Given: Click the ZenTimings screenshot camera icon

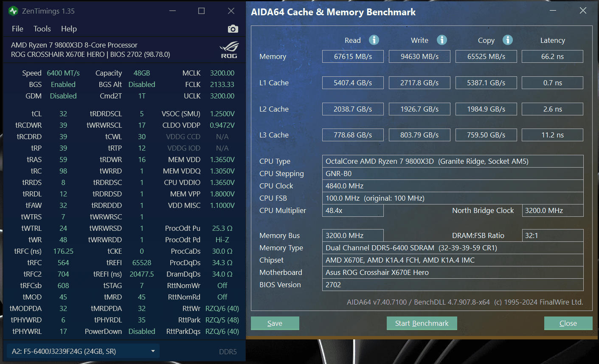Looking at the screenshot, I should point(233,29).
